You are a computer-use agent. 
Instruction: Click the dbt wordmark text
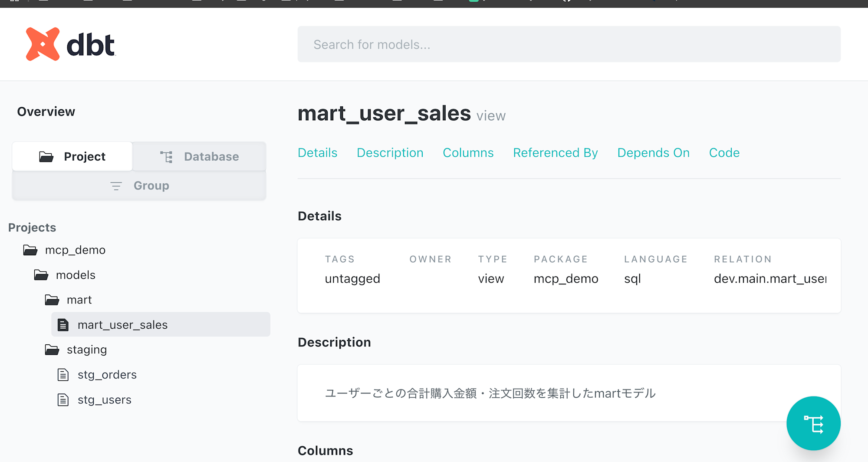pos(91,45)
